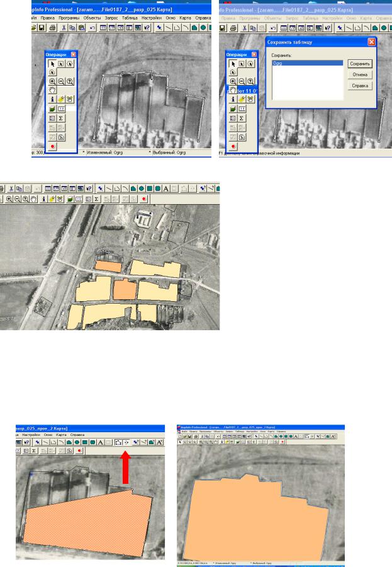392x567 pixels.
Task: Pick Select arrow tool in Операции palette, Изменяемый: Ogrg window
Action: (x=52, y=64)
